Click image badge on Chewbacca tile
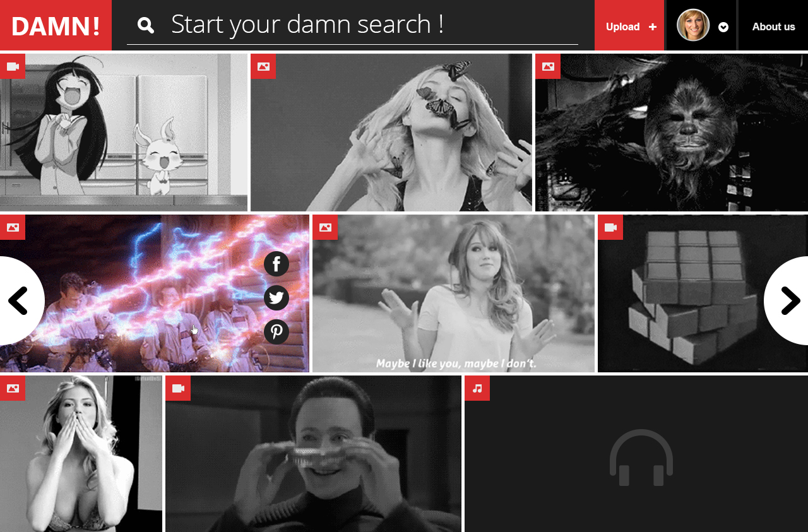808x532 pixels. point(548,66)
